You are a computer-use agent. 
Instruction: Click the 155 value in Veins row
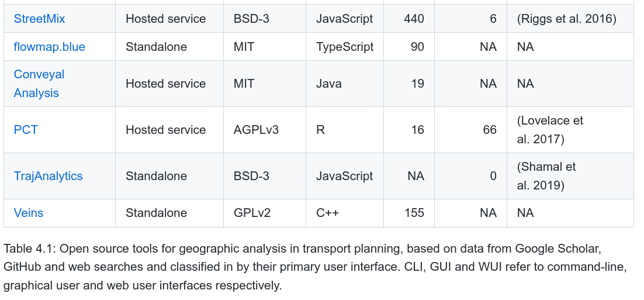(414, 213)
